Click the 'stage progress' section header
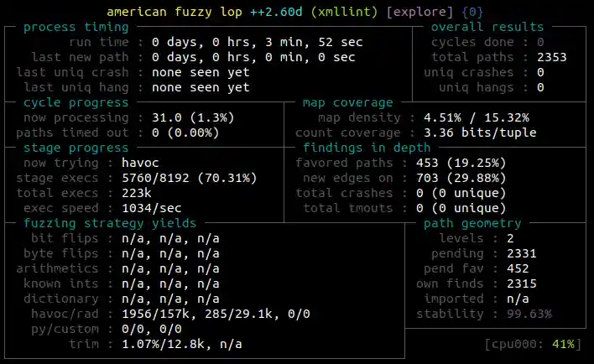 (76, 148)
